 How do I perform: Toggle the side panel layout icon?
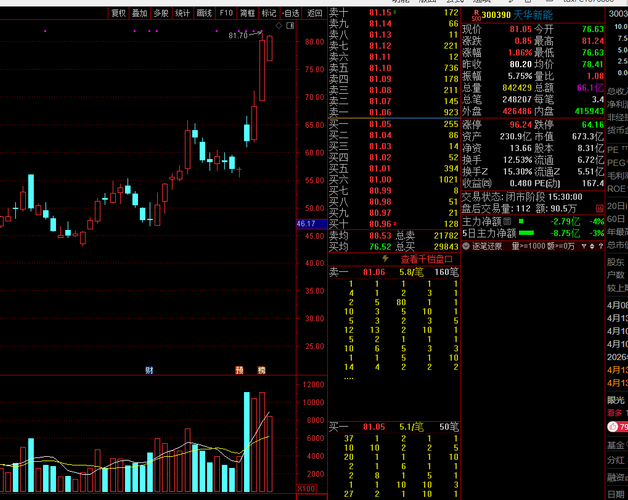point(290,26)
